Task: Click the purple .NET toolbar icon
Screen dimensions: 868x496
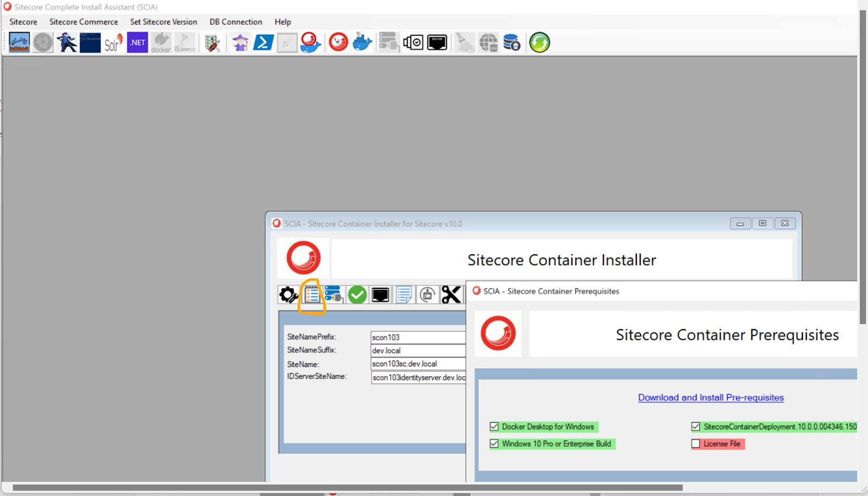Action: (x=137, y=42)
